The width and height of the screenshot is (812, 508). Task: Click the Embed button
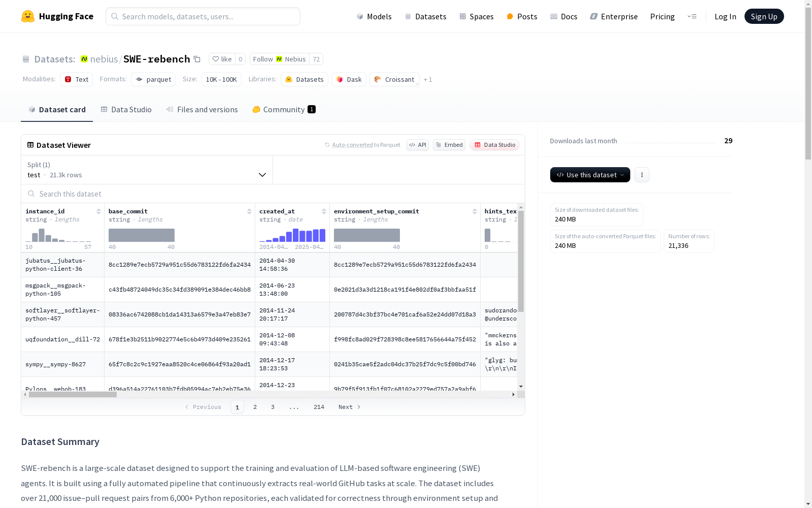[x=449, y=145]
